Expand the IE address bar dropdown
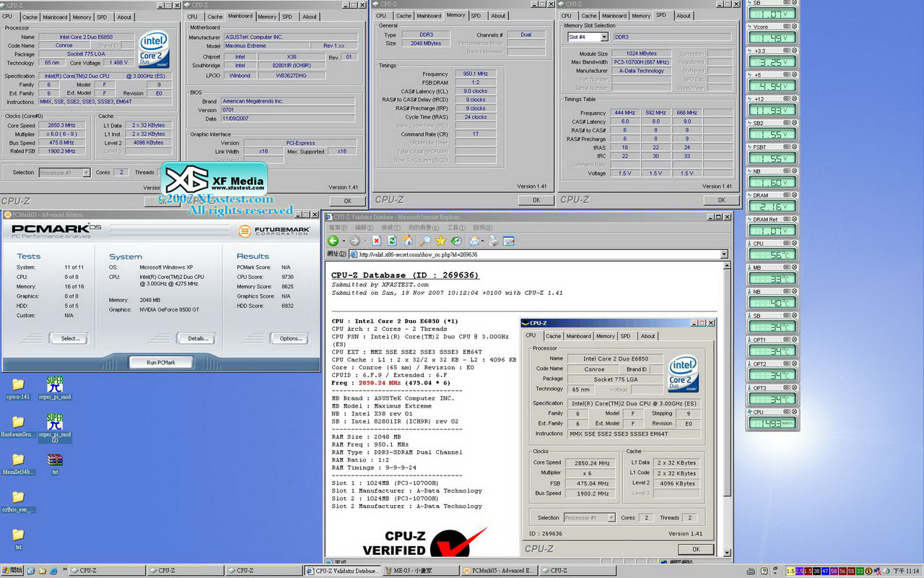This screenshot has width=924, height=578. [724, 254]
